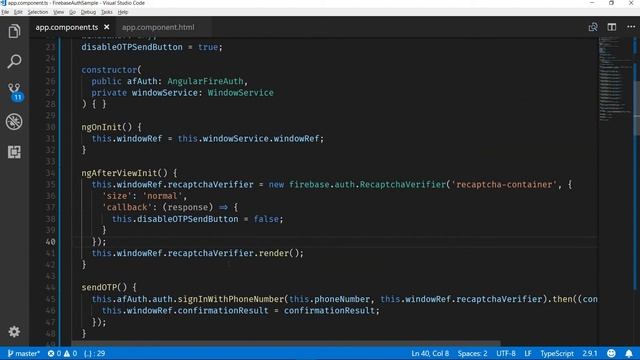640x360 pixels.
Task: Restore the window size
Action: tap(611, 3)
